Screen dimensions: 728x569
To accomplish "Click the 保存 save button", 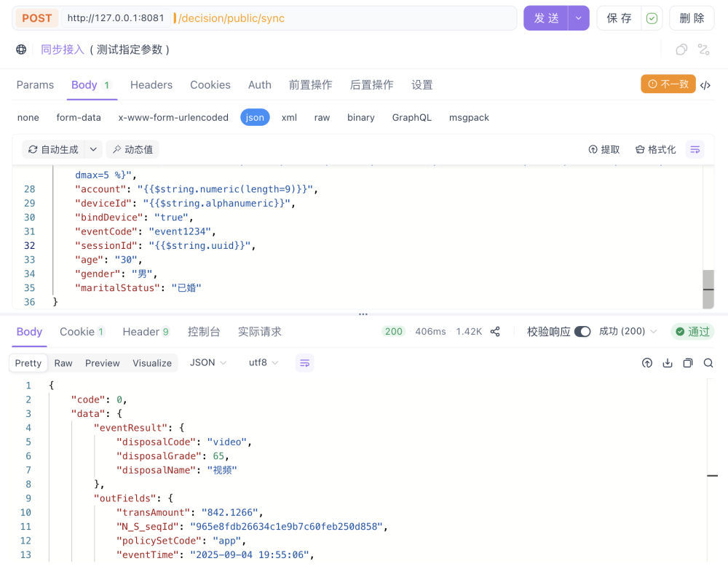I will pyautogui.click(x=619, y=18).
